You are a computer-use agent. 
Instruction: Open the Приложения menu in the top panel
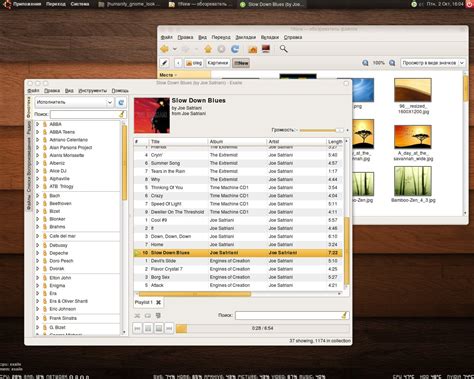(x=27, y=4)
